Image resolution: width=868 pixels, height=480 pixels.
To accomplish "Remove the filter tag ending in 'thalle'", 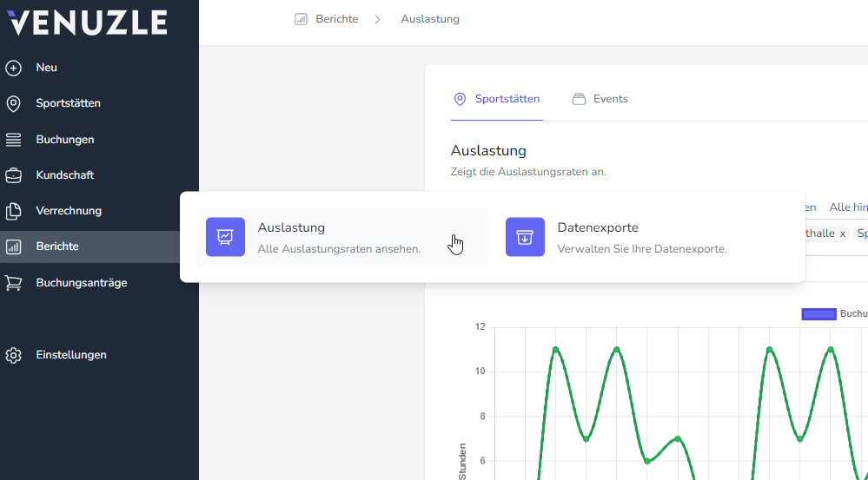I will (x=843, y=233).
